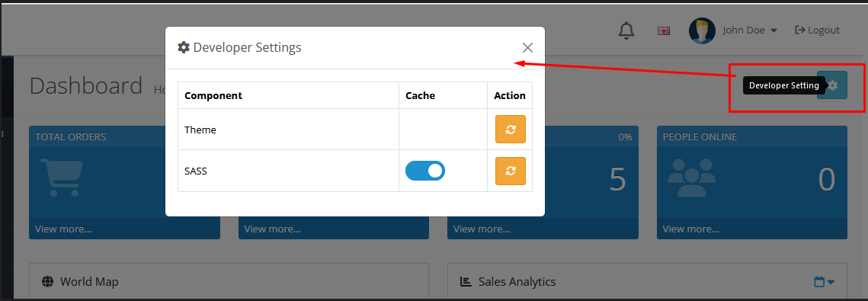This screenshot has width=868, height=301.
Task: Open View more under People Online
Action: (691, 229)
